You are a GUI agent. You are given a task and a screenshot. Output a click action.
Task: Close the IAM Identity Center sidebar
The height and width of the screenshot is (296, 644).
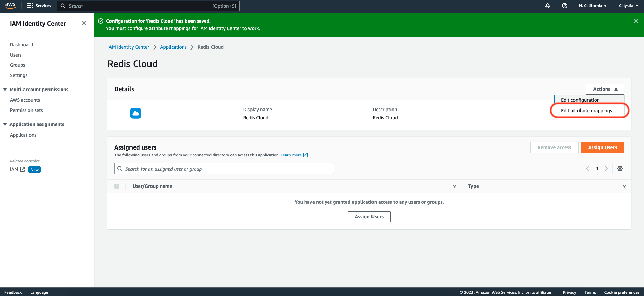click(x=84, y=23)
